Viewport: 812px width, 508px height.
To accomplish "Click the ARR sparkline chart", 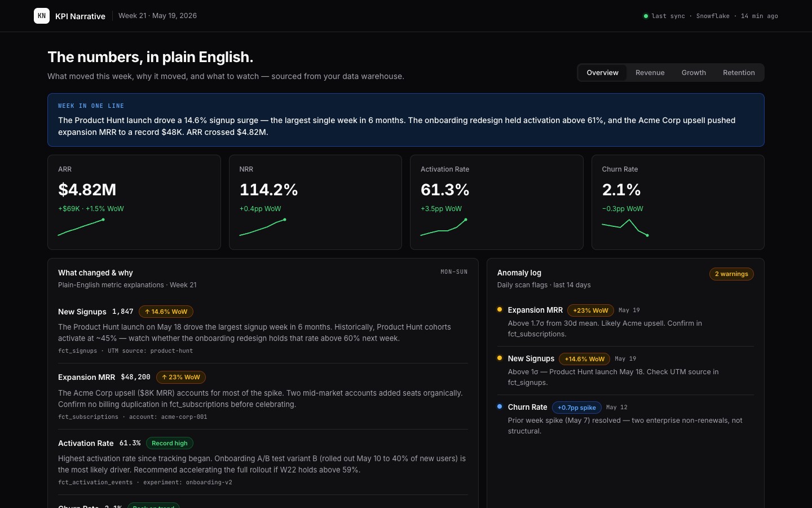I will pyautogui.click(x=81, y=227).
